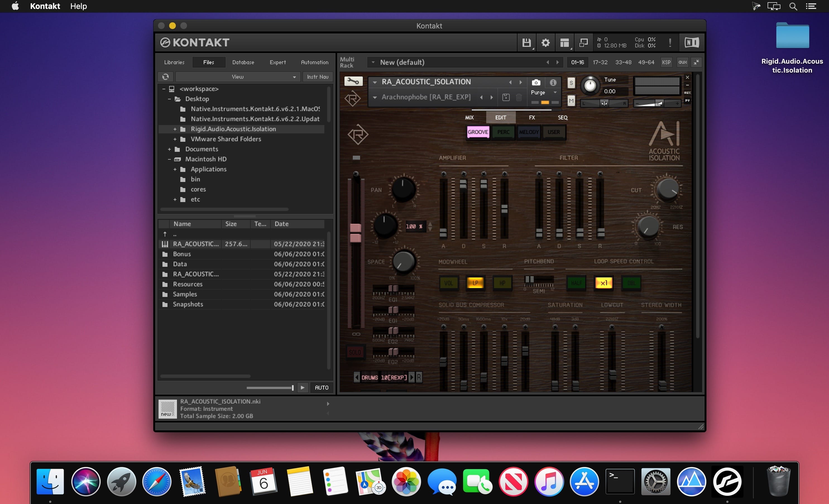Toggle AUTO preview button

pyautogui.click(x=322, y=388)
